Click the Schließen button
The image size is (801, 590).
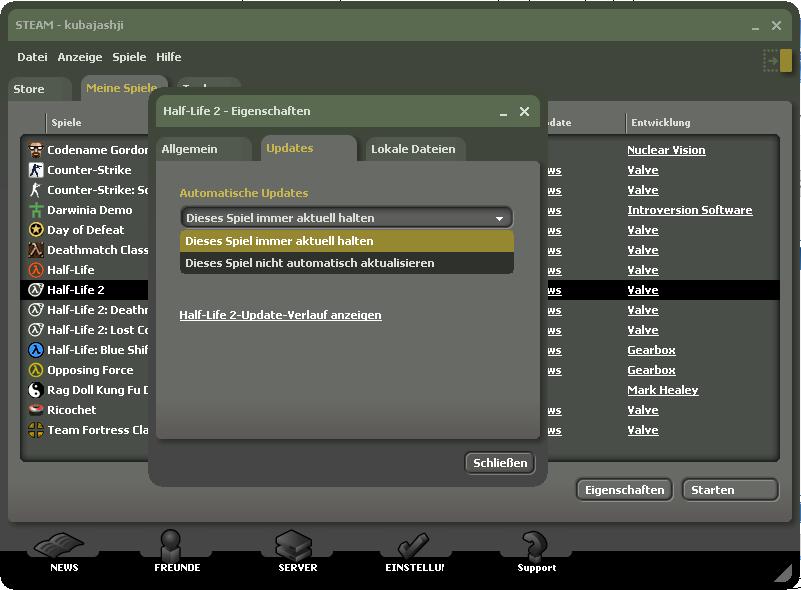pos(500,463)
